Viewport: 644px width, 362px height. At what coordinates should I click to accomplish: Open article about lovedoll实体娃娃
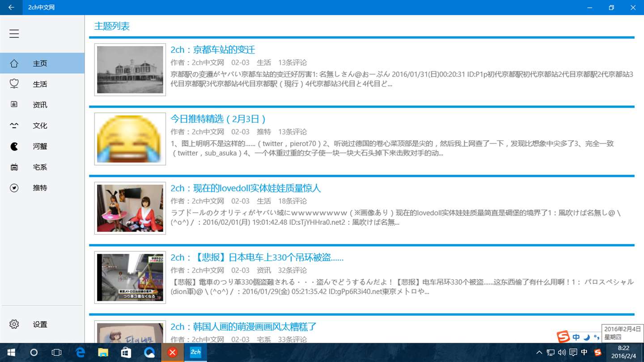[246, 188]
